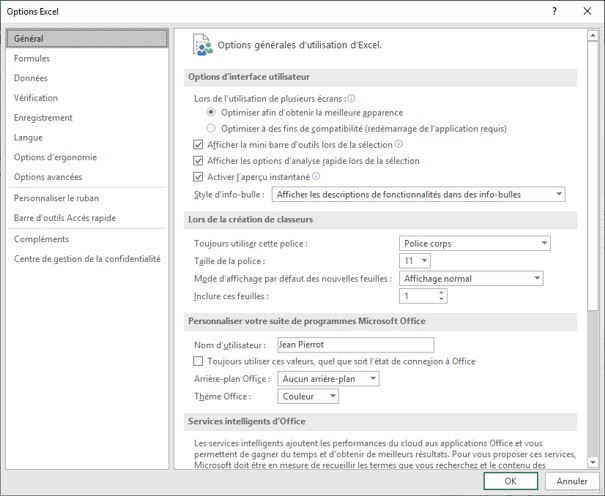Click the Nom d'utilisateur text field
The height and width of the screenshot is (496, 605).
click(x=354, y=344)
